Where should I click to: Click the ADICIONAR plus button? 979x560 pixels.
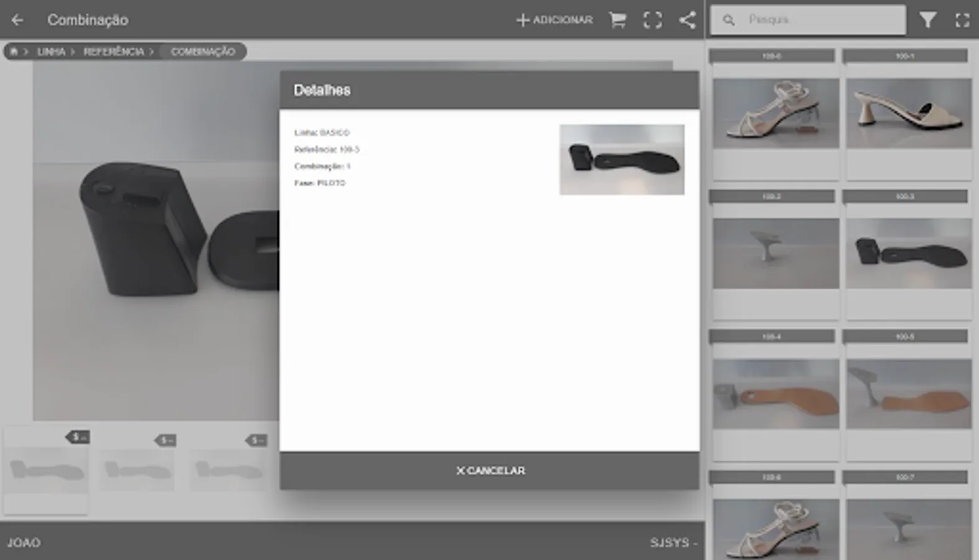pos(554,20)
